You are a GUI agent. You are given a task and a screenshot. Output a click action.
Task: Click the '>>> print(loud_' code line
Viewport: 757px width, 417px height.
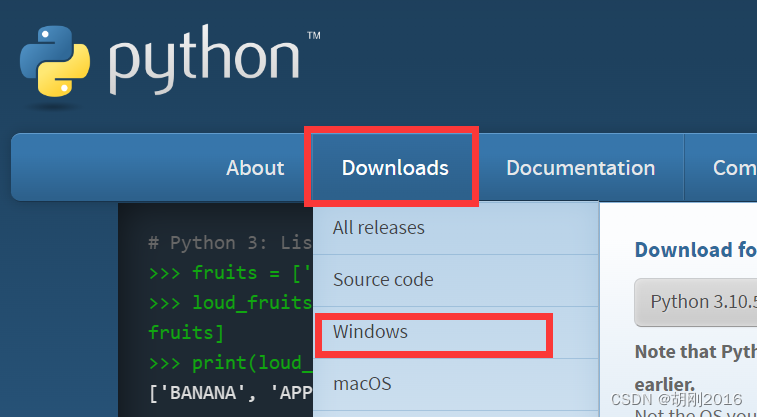(x=230, y=363)
